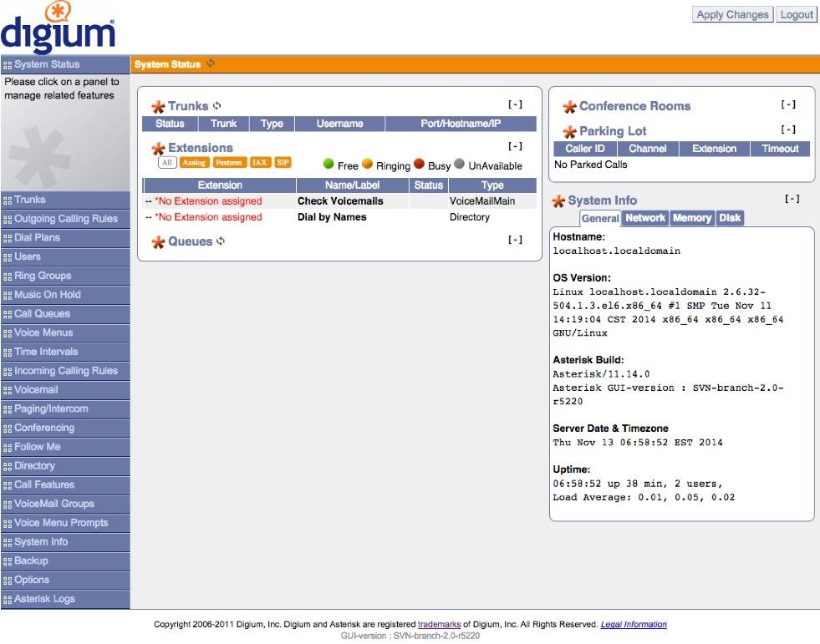Click the grid icon beside Asterisk Logs
Screen dimensions: 820x644
click(x=8, y=600)
